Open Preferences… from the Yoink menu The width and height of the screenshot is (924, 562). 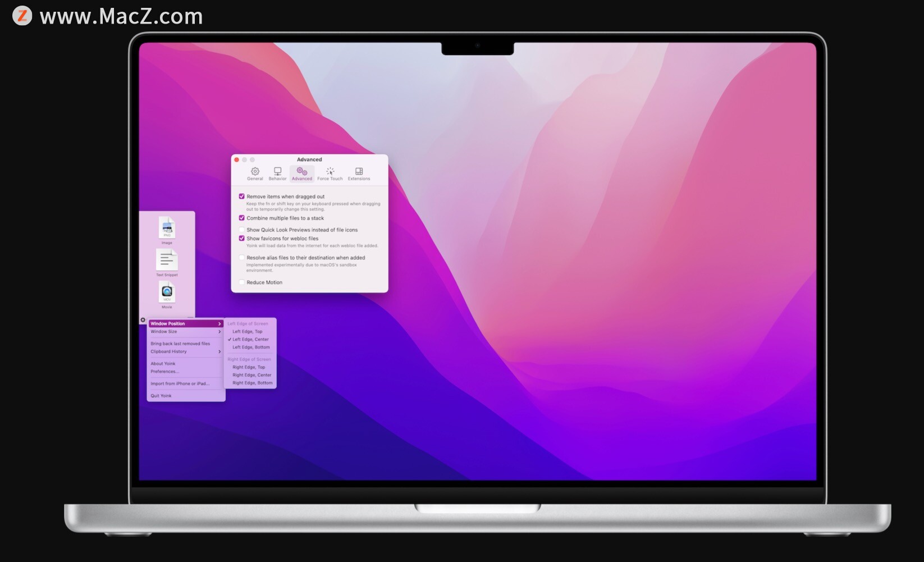tap(186, 372)
